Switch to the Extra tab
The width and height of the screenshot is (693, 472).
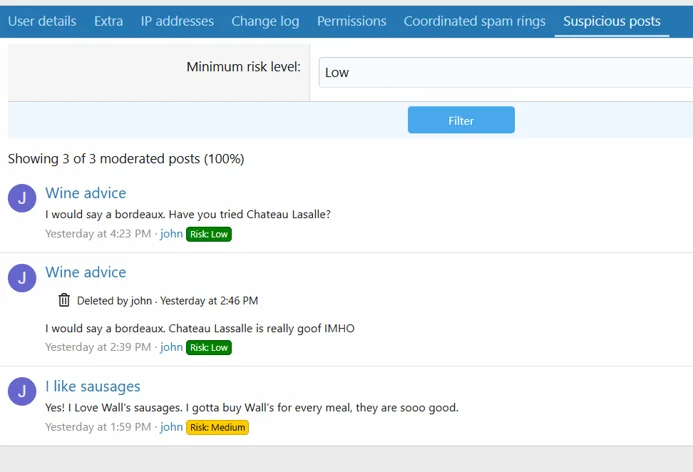click(x=108, y=21)
